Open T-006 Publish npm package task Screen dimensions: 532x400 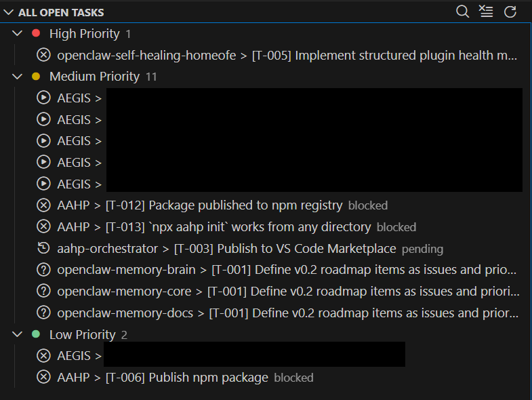tap(186, 378)
